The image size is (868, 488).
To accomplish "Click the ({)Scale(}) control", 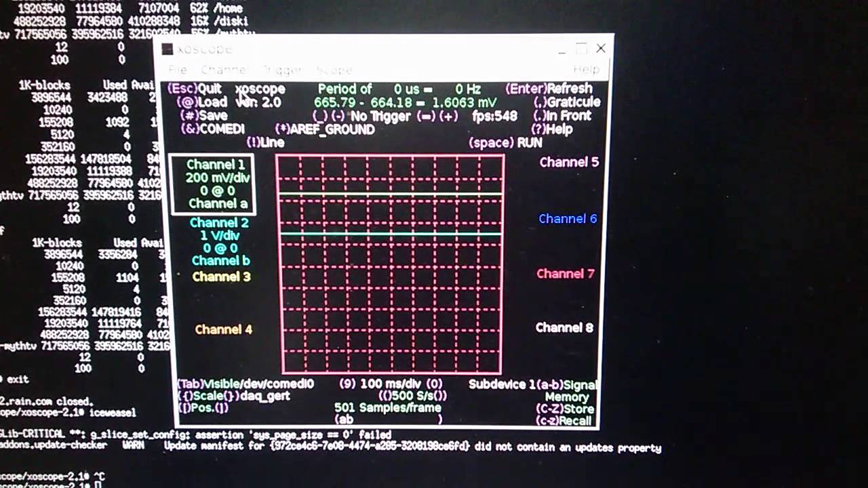I will tap(210, 396).
